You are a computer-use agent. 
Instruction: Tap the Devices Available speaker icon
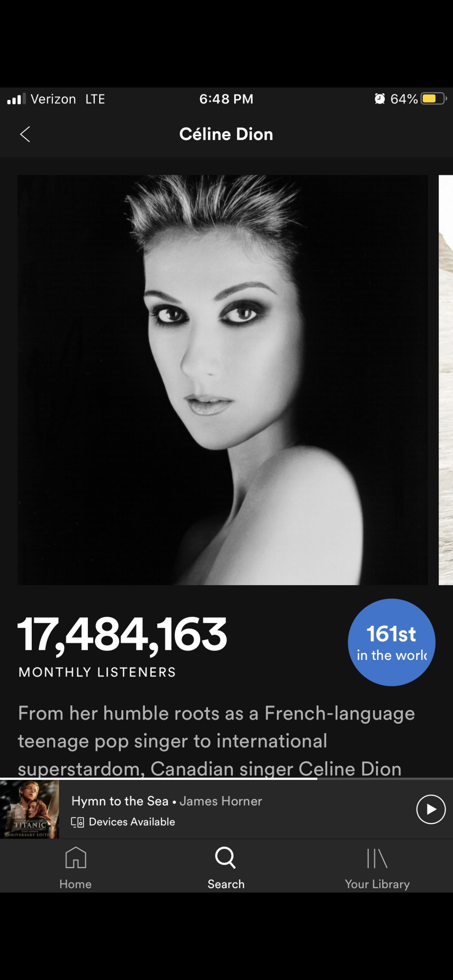(77, 822)
